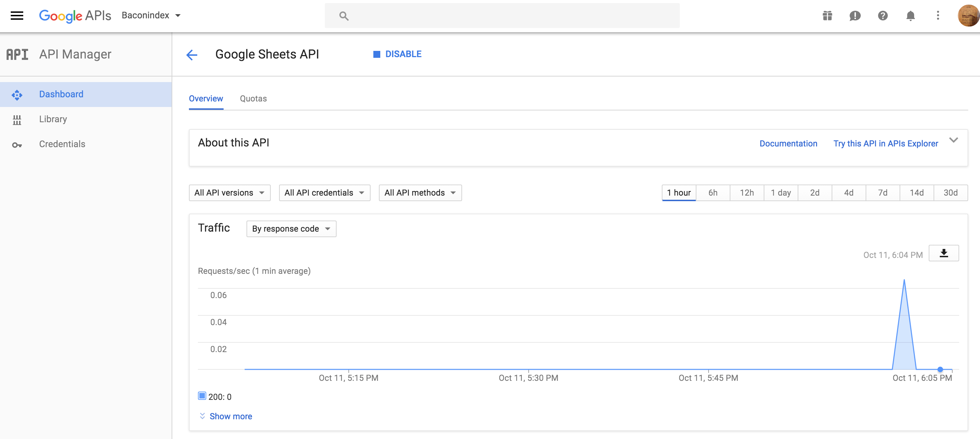Click the user profile avatar
The height and width of the screenshot is (439, 980).
(x=968, y=16)
